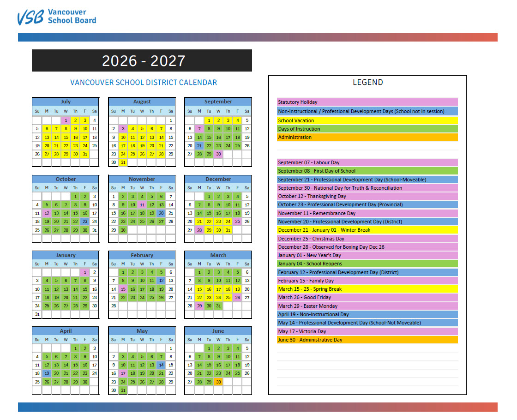
Task: Select December 25 on the December calendar
Action: click(x=236, y=221)
